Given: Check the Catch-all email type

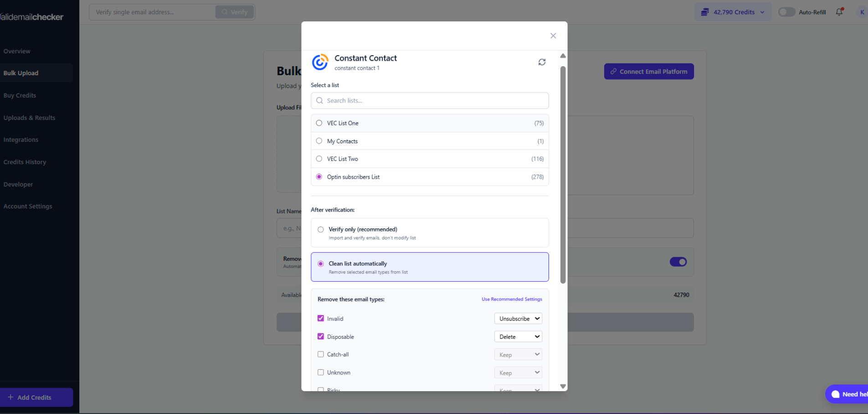Looking at the screenshot, I should click(321, 354).
